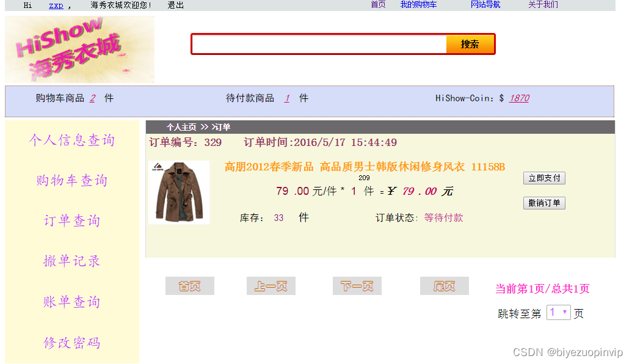Open 撤单记录 in the sidebar

click(71, 261)
